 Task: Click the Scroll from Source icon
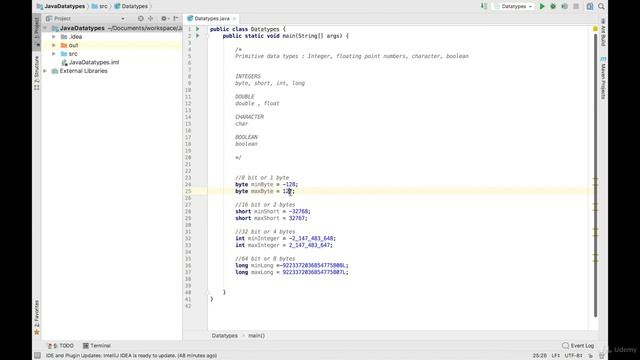(141, 18)
